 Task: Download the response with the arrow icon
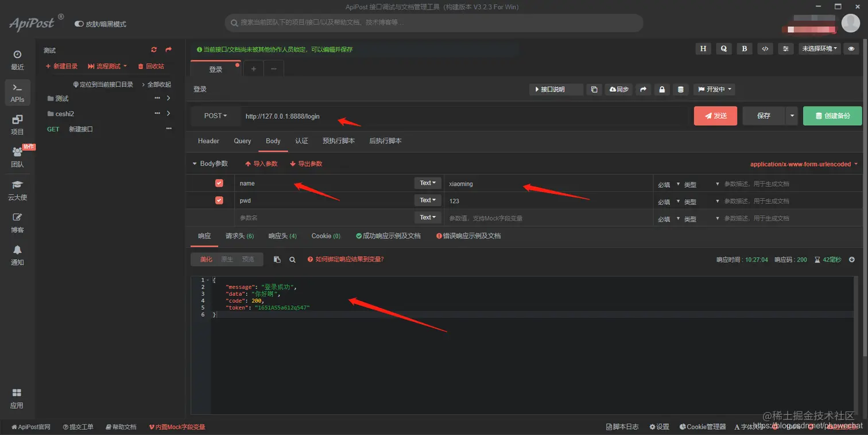(x=852, y=260)
